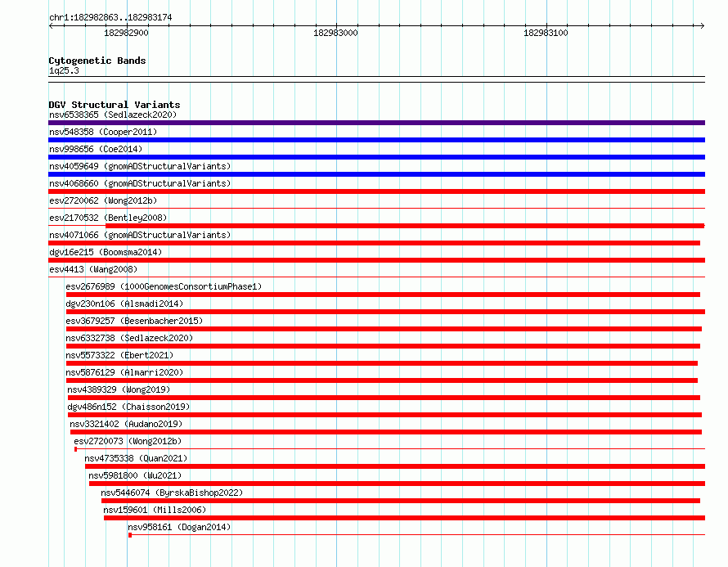Click the blue bar under nsv4059649
This screenshot has height=567, width=728.
[376, 174]
